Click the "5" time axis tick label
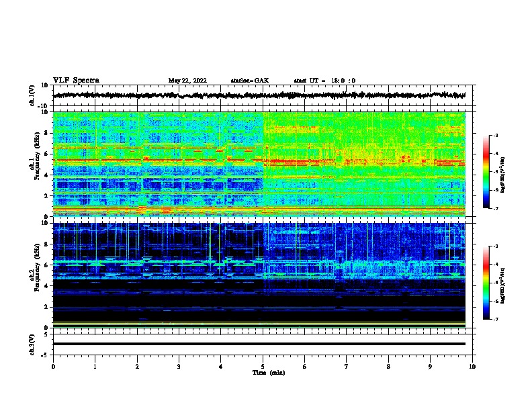The height and width of the screenshot is (411, 532). coord(263,367)
